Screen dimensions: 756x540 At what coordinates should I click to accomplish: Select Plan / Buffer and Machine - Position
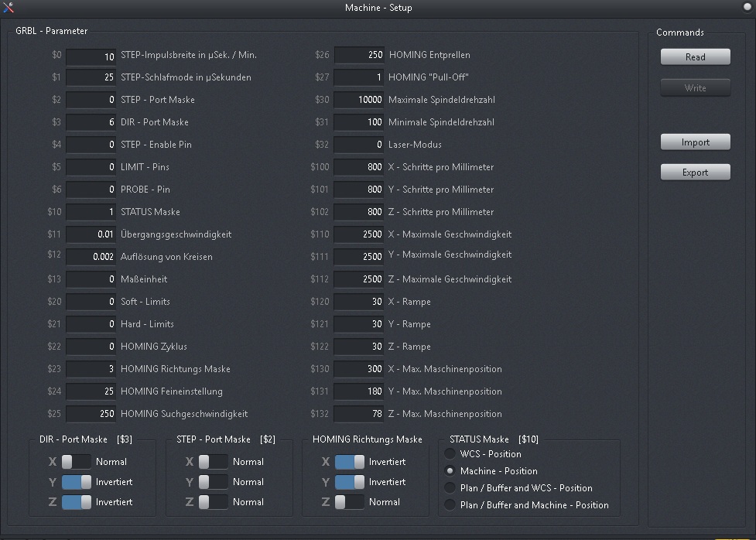tap(450, 505)
